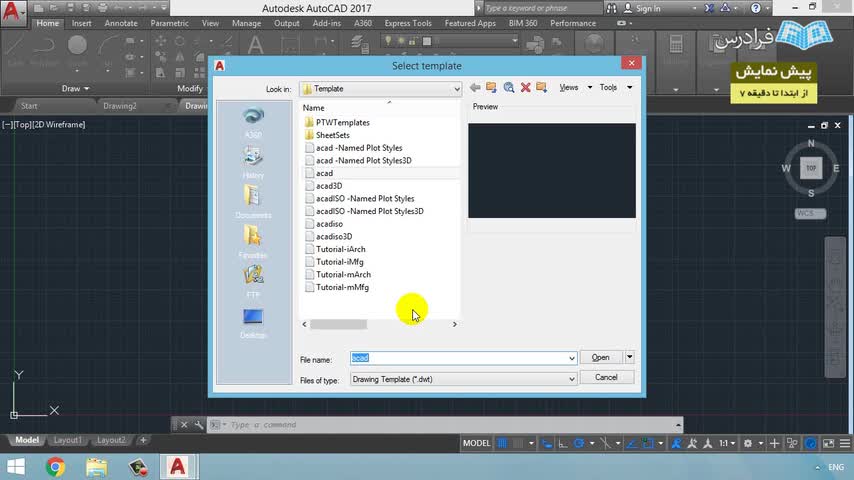Image resolution: width=854 pixels, height=480 pixels.
Task: Open Desktop in places sidebar
Action: [x=253, y=322]
